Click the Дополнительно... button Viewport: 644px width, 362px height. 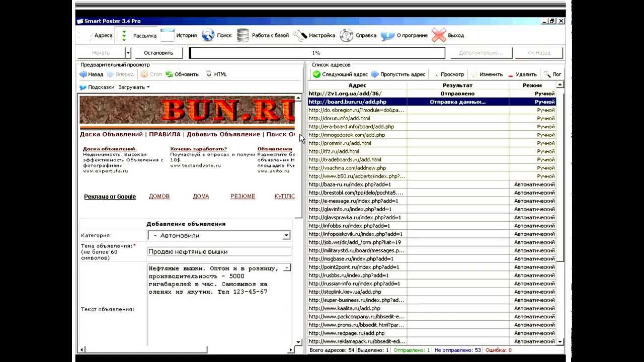click(x=480, y=53)
